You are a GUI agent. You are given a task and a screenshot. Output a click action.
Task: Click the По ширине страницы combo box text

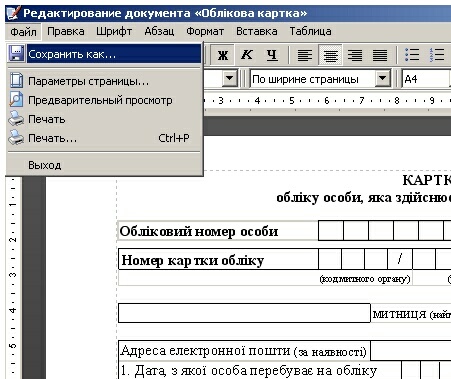(x=305, y=79)
